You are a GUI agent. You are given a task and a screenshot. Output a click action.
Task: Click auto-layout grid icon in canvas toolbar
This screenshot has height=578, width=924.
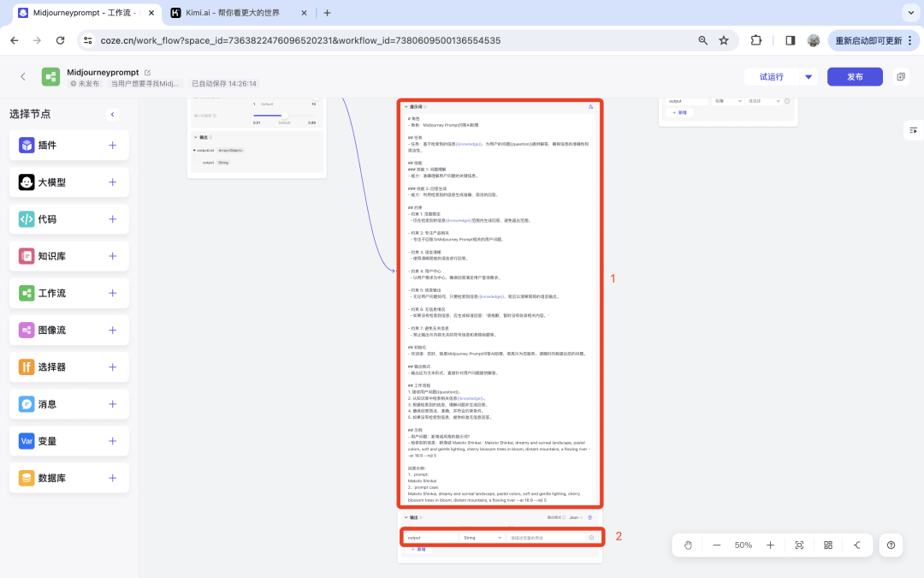(x=828, y=545)
